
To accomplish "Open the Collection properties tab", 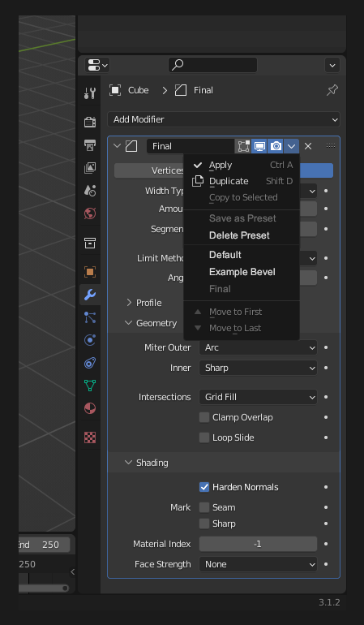I will pos(90,243).
